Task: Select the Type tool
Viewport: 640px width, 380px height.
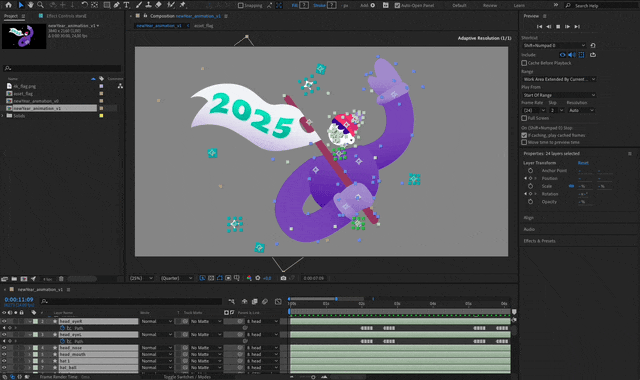Action: coord(127,5)
